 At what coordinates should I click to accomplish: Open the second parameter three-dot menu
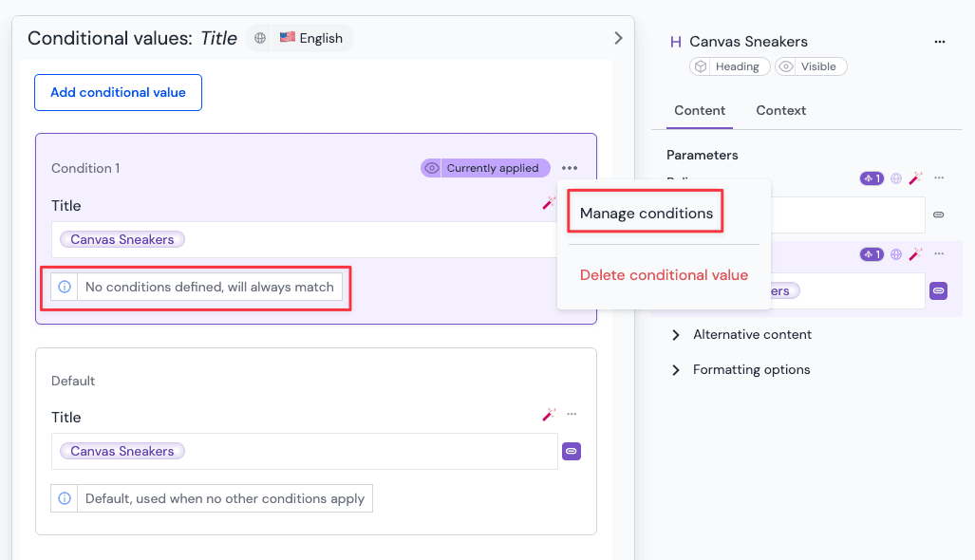pyautogui.click(x=939, y=253)
